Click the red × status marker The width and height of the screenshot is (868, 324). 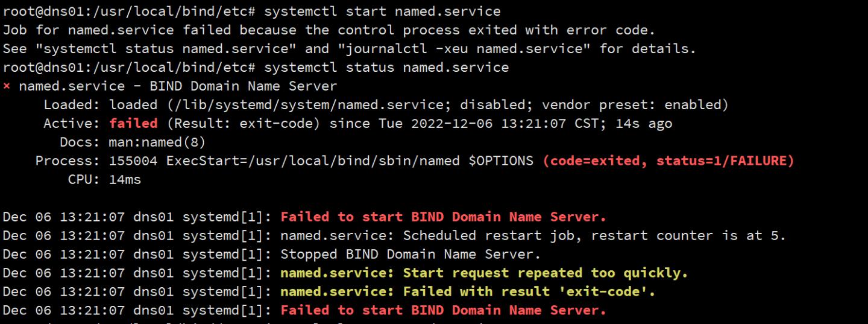7,86
